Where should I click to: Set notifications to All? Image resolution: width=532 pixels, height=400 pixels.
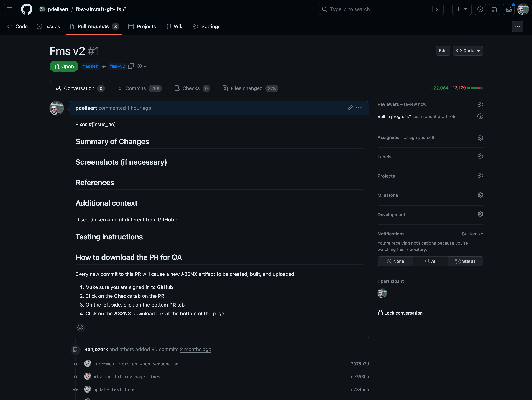click(x=430, y=261)
